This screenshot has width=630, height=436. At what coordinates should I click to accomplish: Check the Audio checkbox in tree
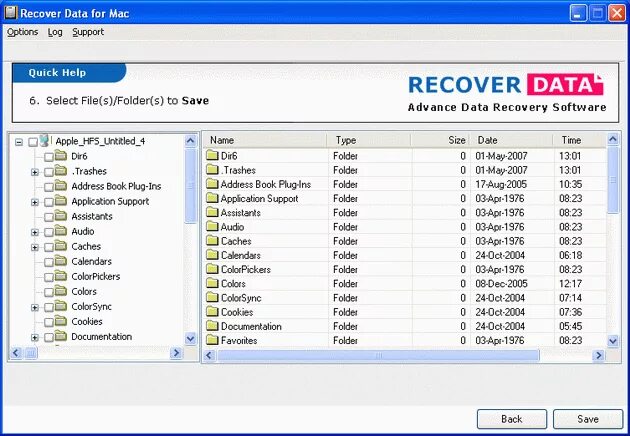[49, 232]
